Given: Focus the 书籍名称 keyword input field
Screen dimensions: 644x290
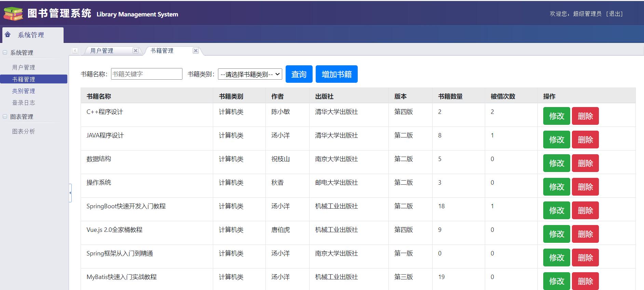Looking at the screenshot, I should point(147,74).
